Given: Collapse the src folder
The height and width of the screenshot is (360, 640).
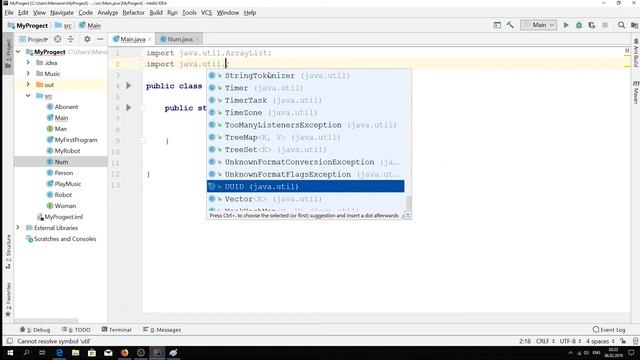Looking at the screenshot, I should (28, 96).
